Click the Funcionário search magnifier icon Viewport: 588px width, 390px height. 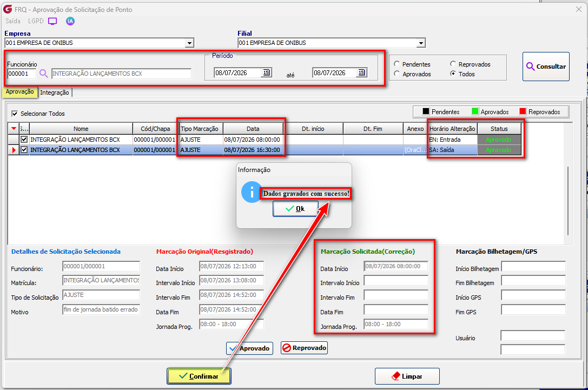point(43,74)
